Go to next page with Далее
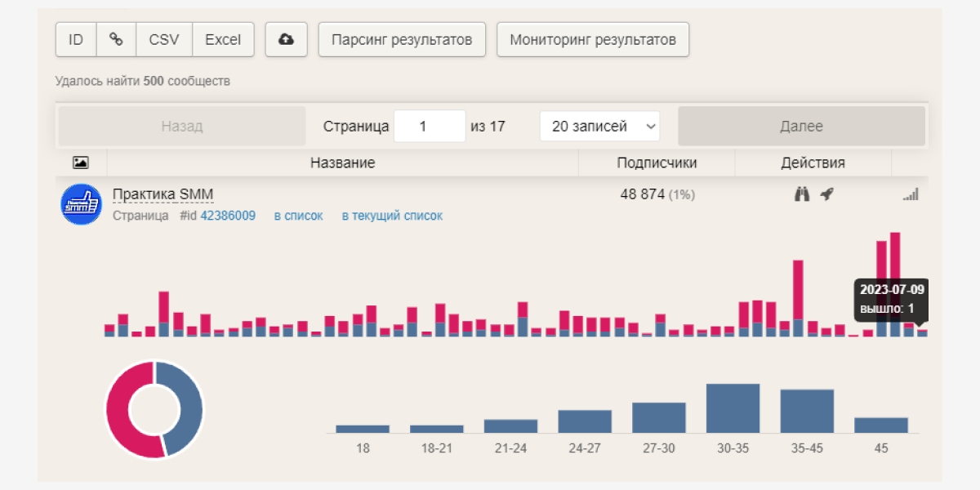Screen dimensions: 980x490 (x=801, y=127)
